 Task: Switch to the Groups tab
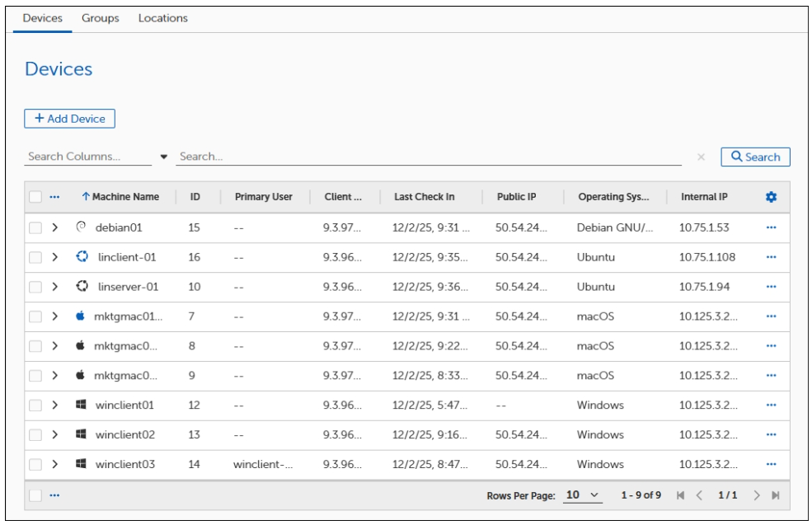point(100,18)
